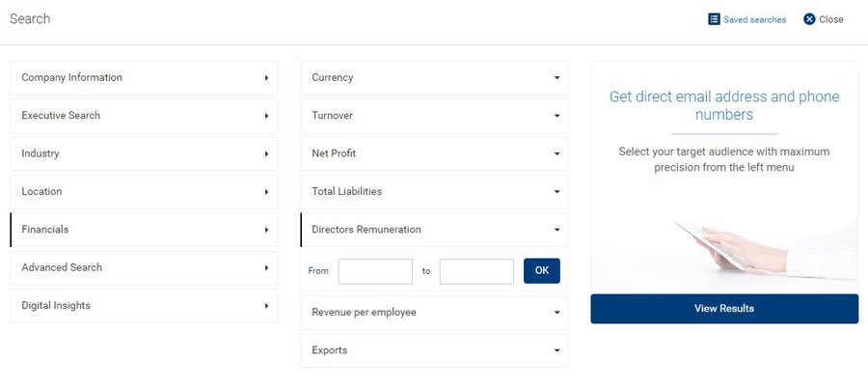Collapse the Directors Remuneration section
The height and width of the screenshot is (386, 868).
[434, 230]
